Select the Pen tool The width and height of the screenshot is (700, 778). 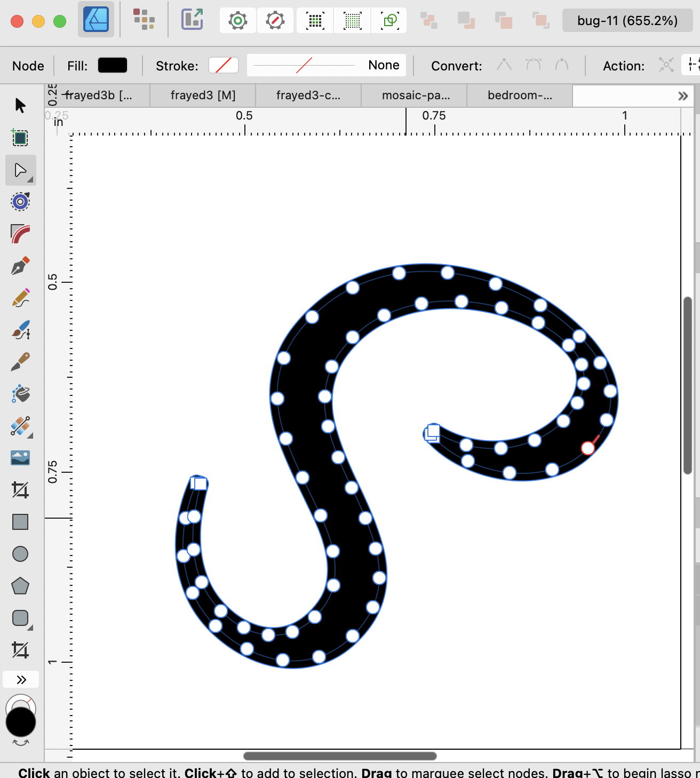click(20, 266)
